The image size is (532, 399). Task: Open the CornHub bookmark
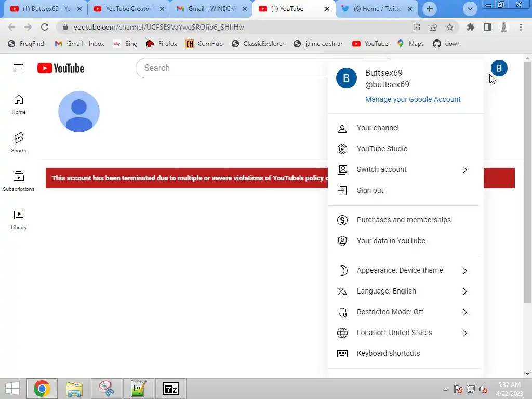click(204, 44)
